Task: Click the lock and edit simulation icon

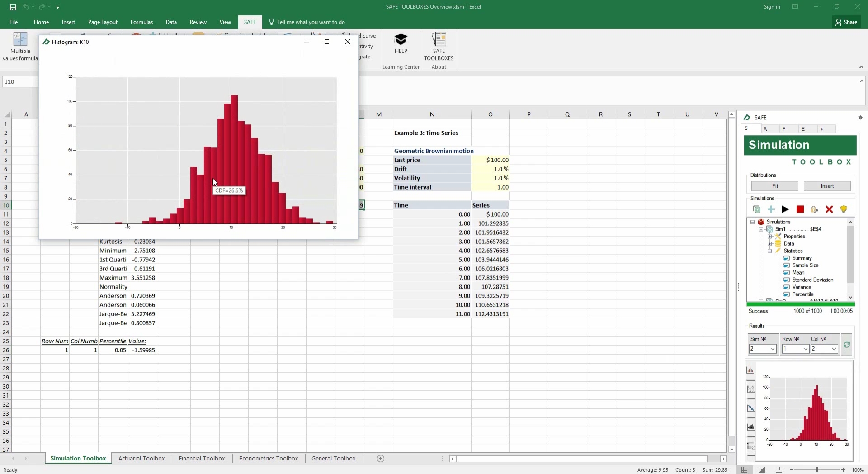Action: (815, 209)
